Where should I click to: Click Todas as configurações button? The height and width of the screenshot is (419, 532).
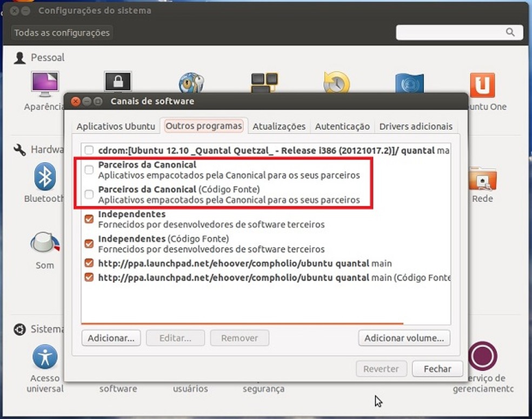(x=62, y=32)
